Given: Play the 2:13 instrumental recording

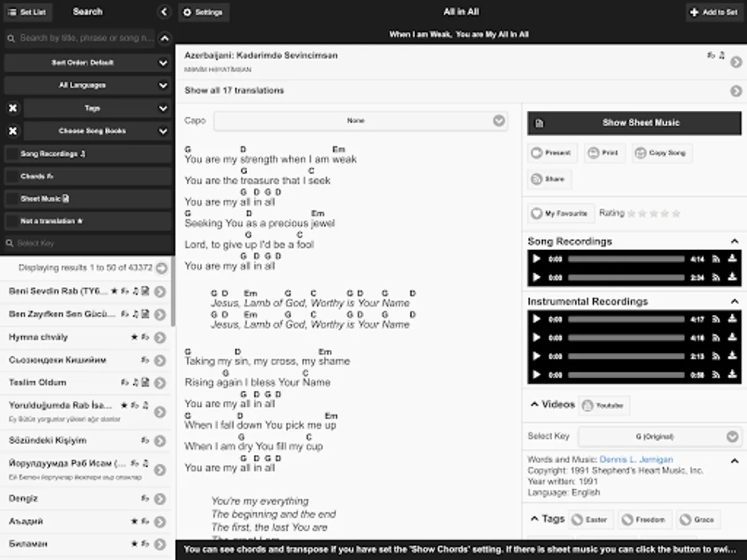Looking at the screenshot, I should click(x=536, y=357).
